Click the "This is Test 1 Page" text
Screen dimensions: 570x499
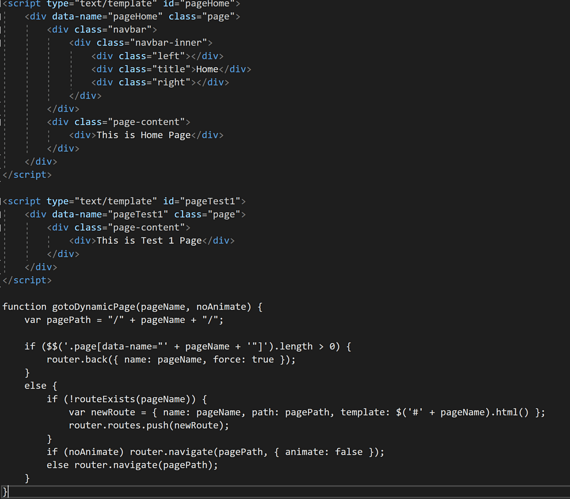coord(149,241)
